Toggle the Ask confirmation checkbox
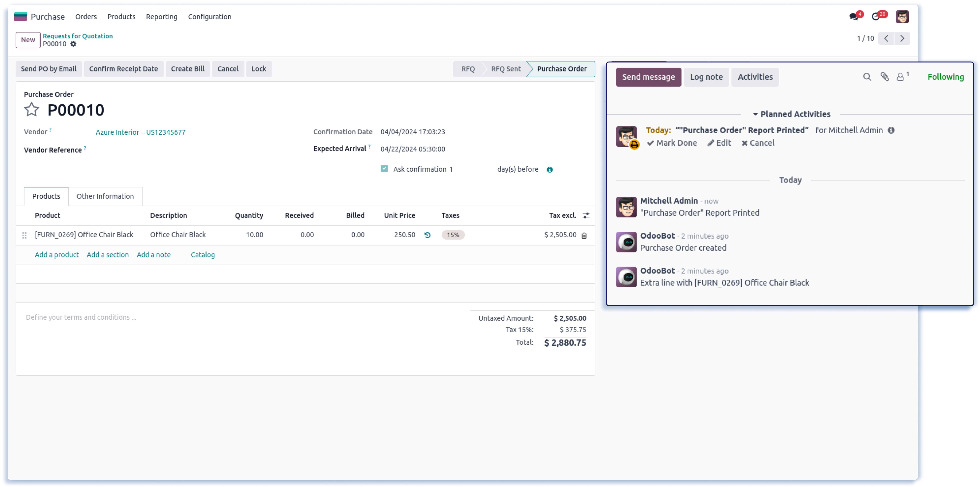Viewport: 980px width, 487px height. (x=384, y=168)
